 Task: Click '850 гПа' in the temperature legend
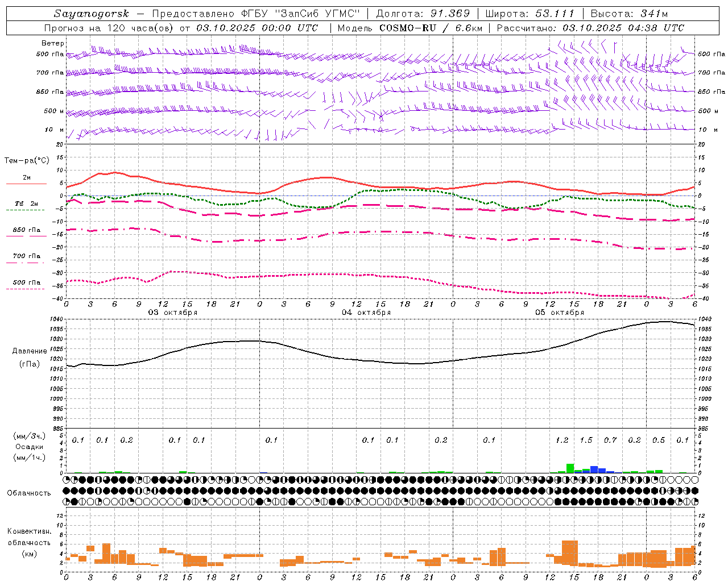pyautogui.click(x=27, y=230)
